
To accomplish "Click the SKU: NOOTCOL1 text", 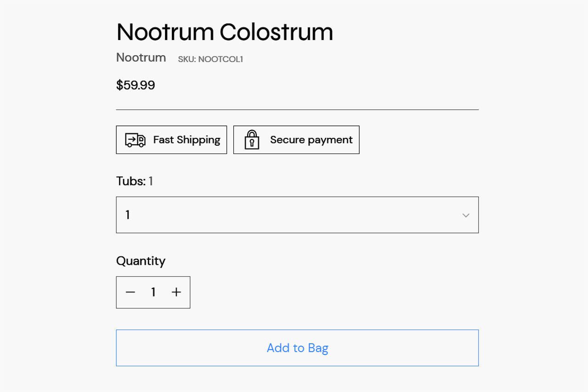I will click(210, 59).
